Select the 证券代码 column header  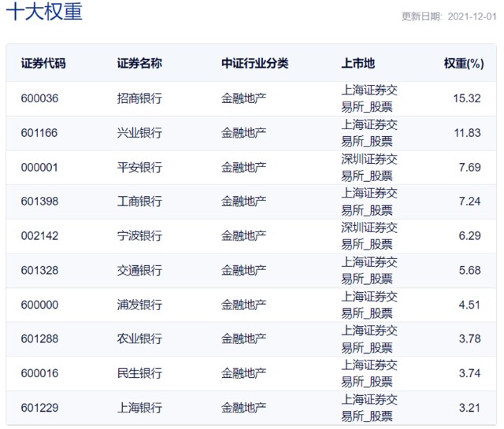point(43,63)
